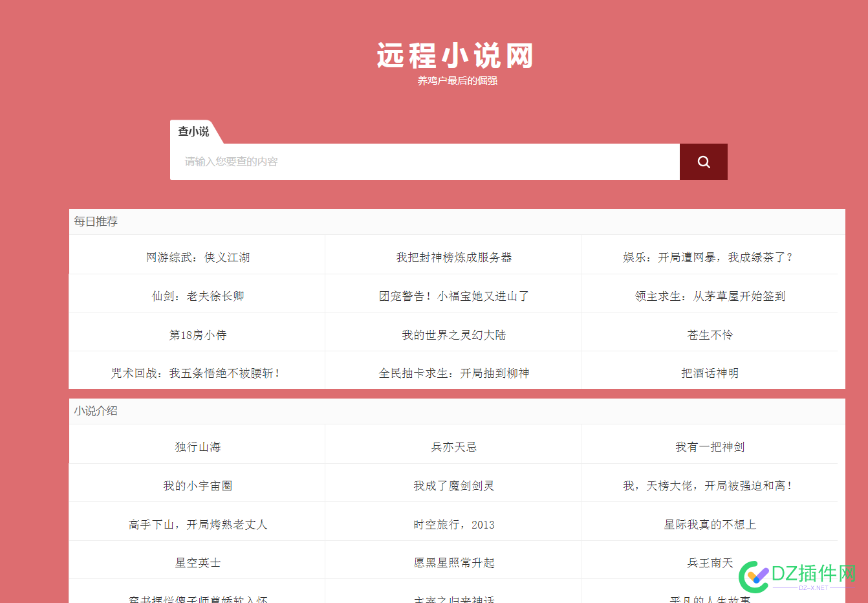Open novel 兵亦天忌
Viewport: 868px width, 603px height.
click(x=454, y=447)
